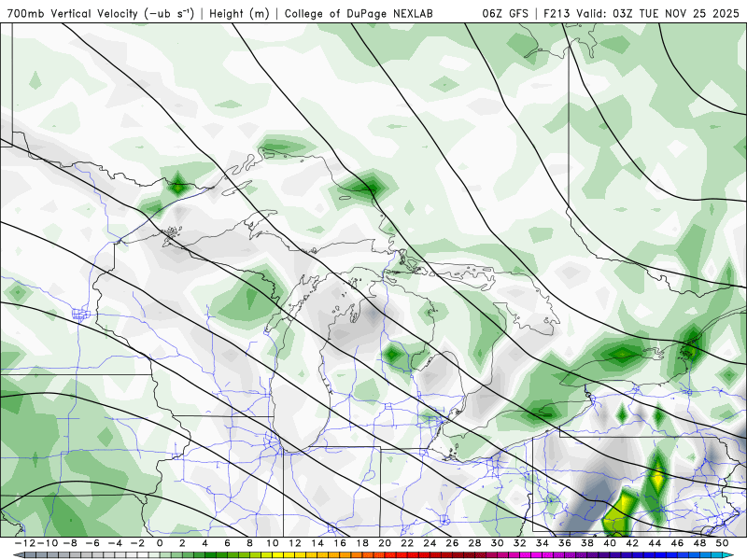The height and width of the screenshot is (560, 747).
Task: Click the '38' colorbar scale label
Action: point(587,543)
